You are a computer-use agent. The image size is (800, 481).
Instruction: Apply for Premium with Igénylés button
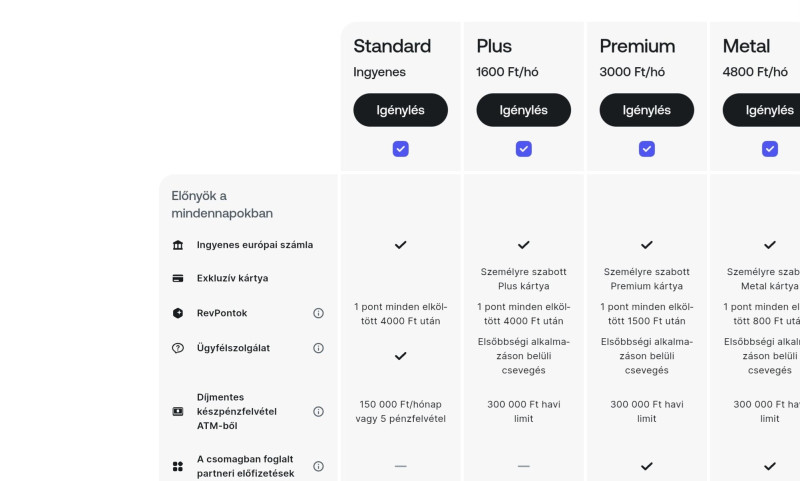point(647,110)
